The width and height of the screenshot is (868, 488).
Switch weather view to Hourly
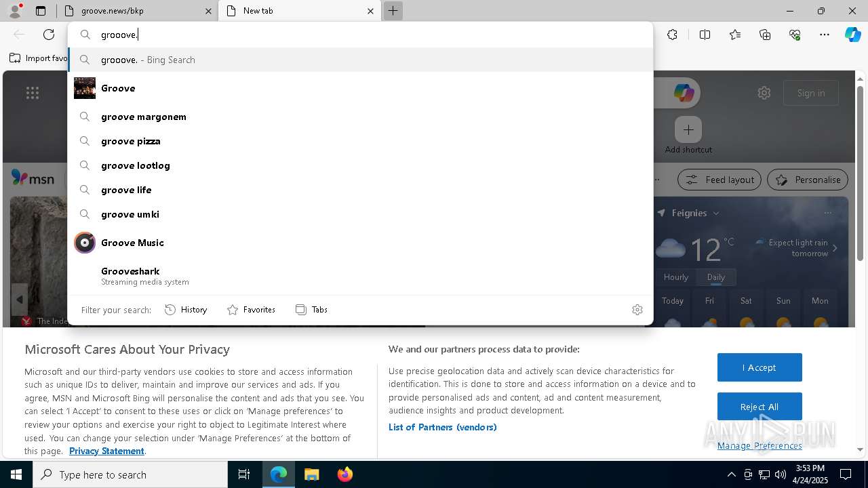coord(676,277)
